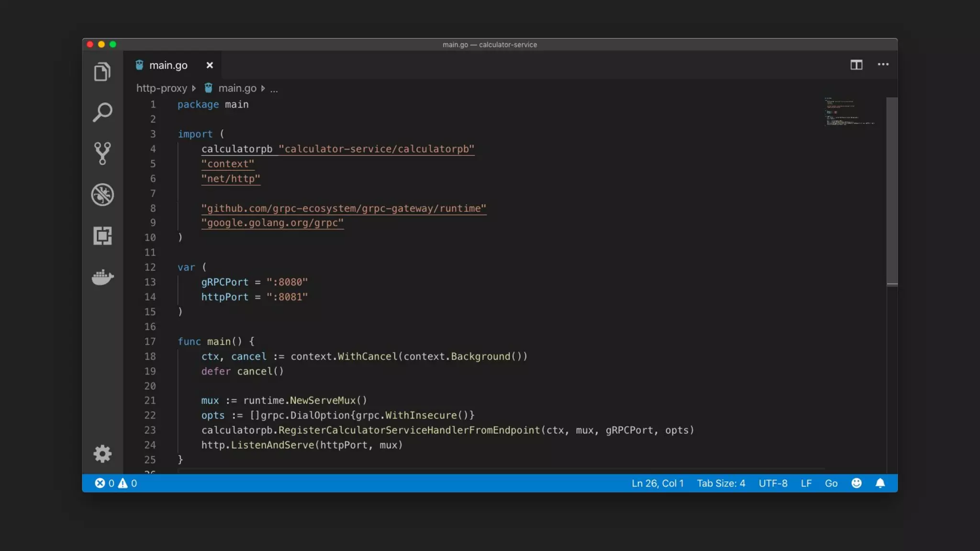This screenshot has width=980, height=551.
Task: Open the Manage gear settings
Action: click(x=102, y=453)
